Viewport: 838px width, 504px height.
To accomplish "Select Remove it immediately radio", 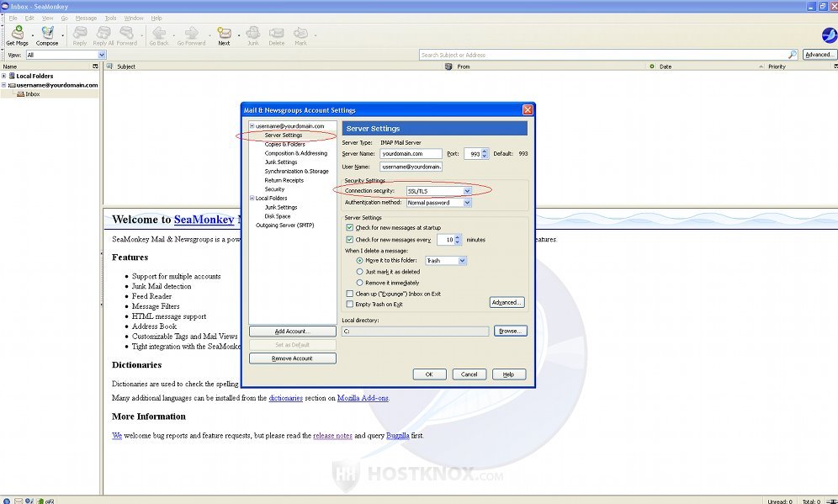I will tap(359, 283).
